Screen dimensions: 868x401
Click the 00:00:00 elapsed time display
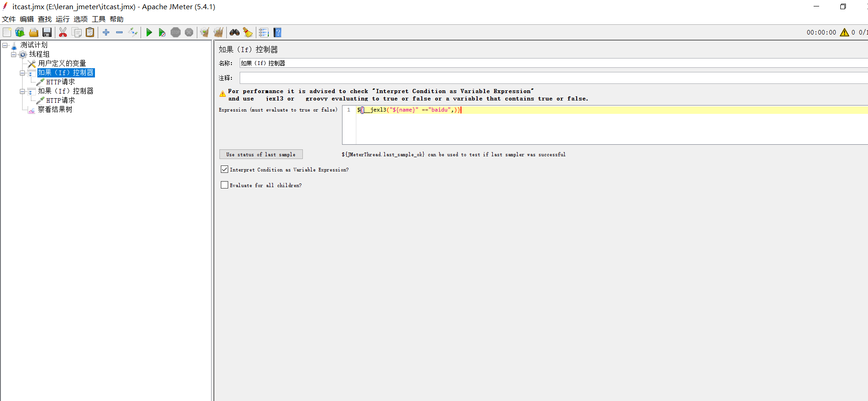[821, 32]
